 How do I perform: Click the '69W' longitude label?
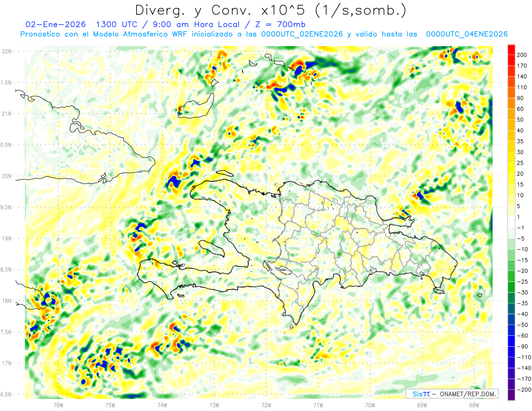click(x=422, y=405)
